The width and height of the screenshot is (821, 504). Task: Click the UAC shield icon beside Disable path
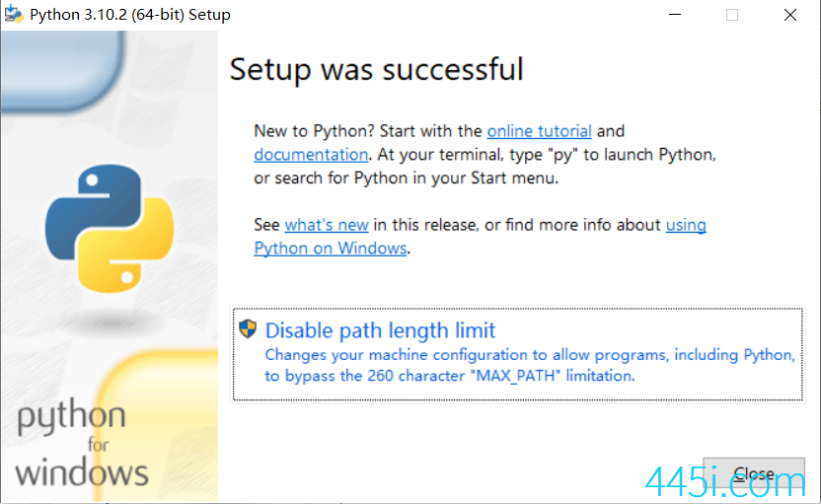pyautogui.click(x=248, y=329)
